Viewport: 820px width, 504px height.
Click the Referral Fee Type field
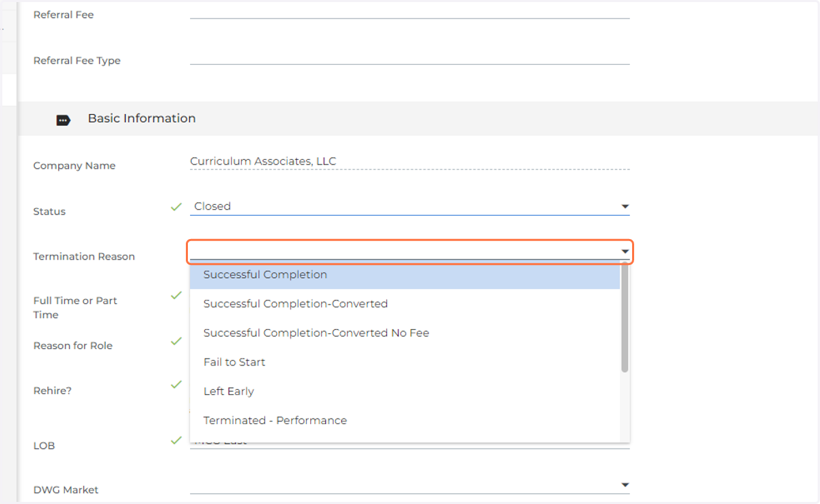coord(409,57)
